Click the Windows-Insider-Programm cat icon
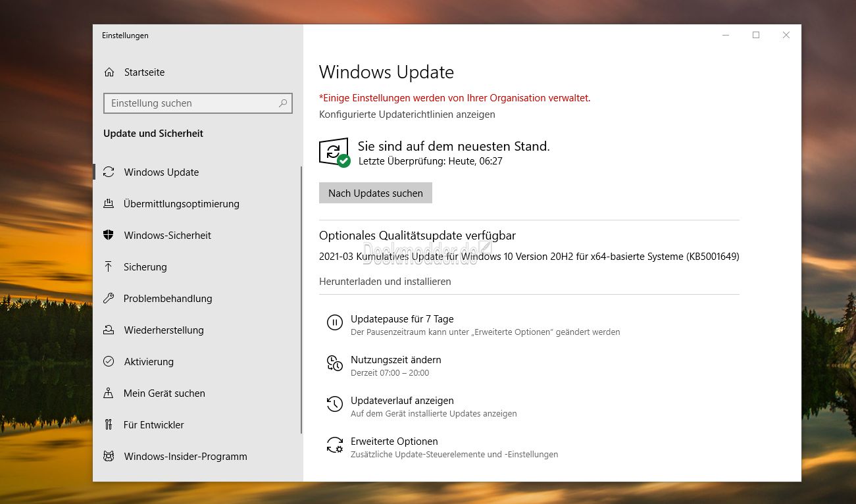This screenshot has height=504, width=856. point(109,457)
